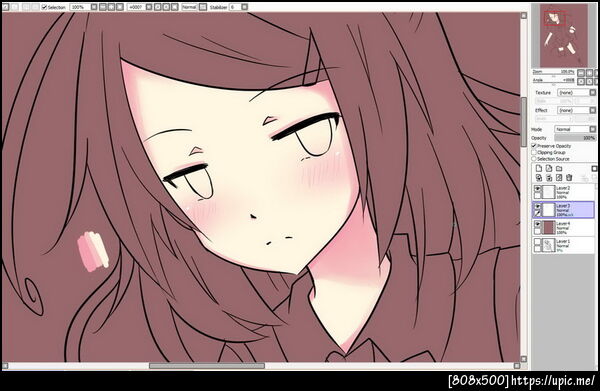
Task: Click the Stabilizer value field
Action: pyautogui.click(x=235, y=7)
